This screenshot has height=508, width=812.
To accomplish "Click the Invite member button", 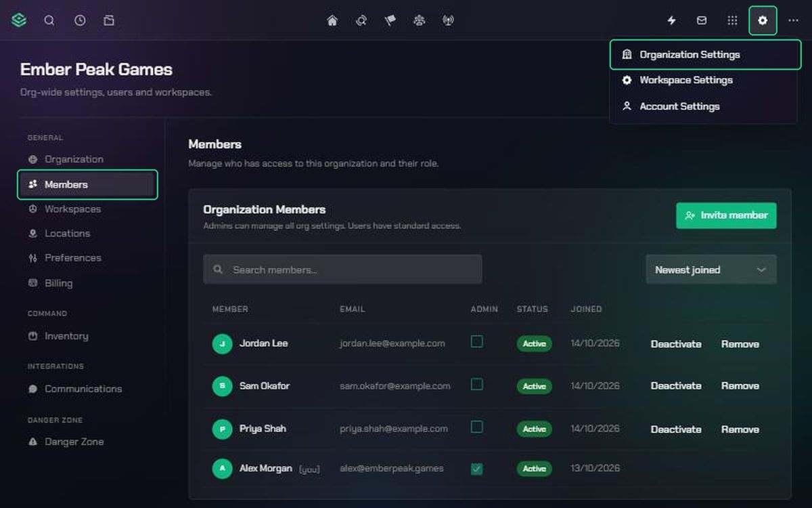I will [726, 215].
